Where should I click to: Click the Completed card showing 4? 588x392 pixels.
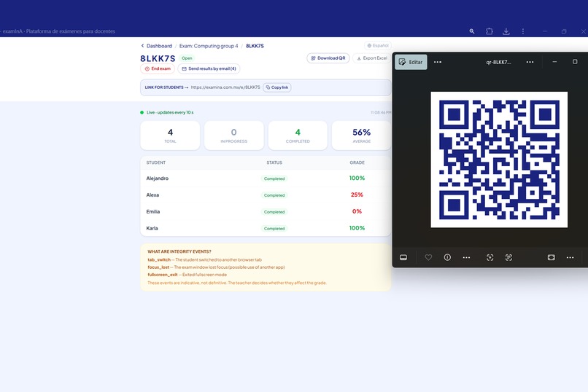click(x=298, y=136)
